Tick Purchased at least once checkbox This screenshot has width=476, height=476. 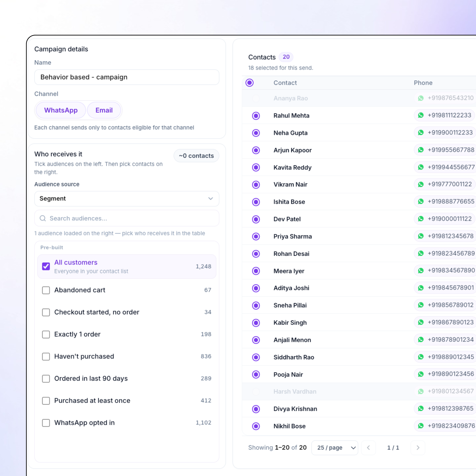[x=46, y=401]
